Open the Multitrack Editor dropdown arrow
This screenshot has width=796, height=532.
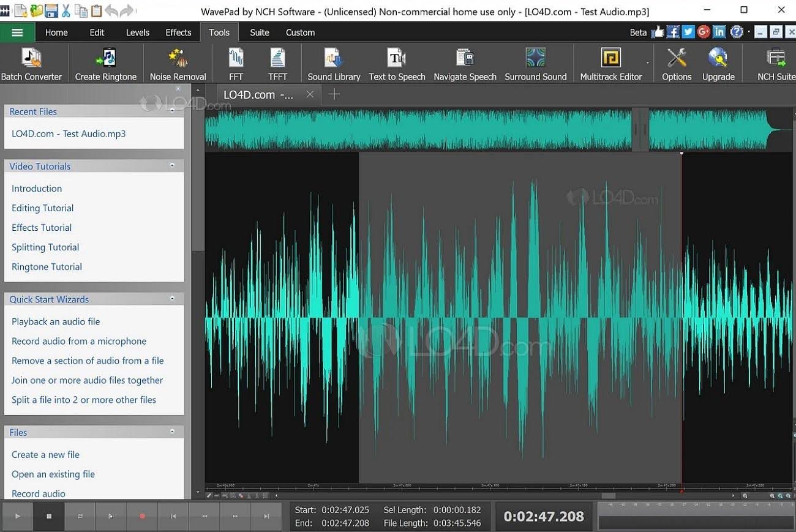648,63
